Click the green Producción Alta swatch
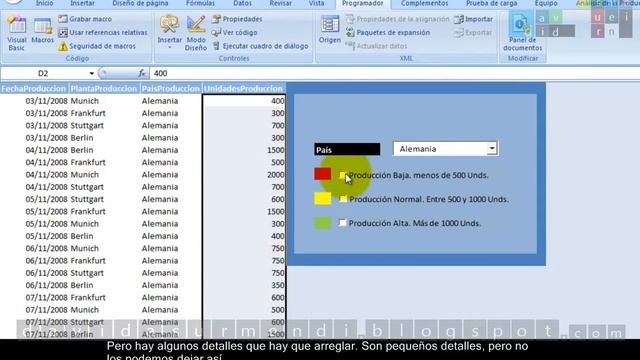 322,223
